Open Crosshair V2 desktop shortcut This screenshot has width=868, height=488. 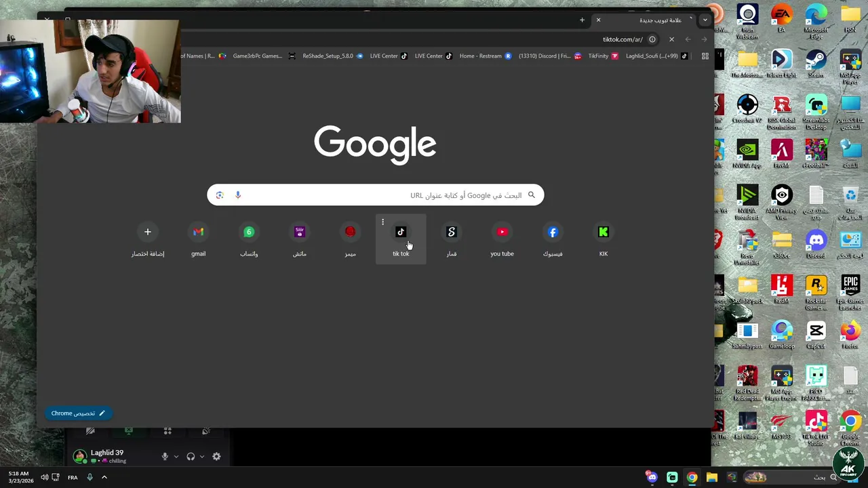pos(747,109)
